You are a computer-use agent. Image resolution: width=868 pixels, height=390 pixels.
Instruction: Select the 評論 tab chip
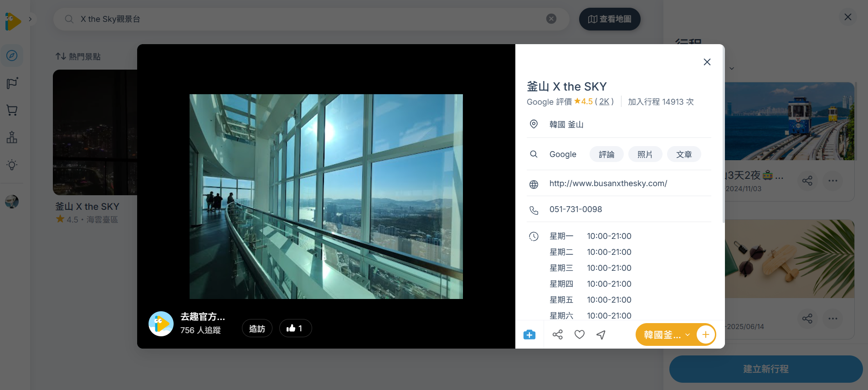(x=606, y=154)
